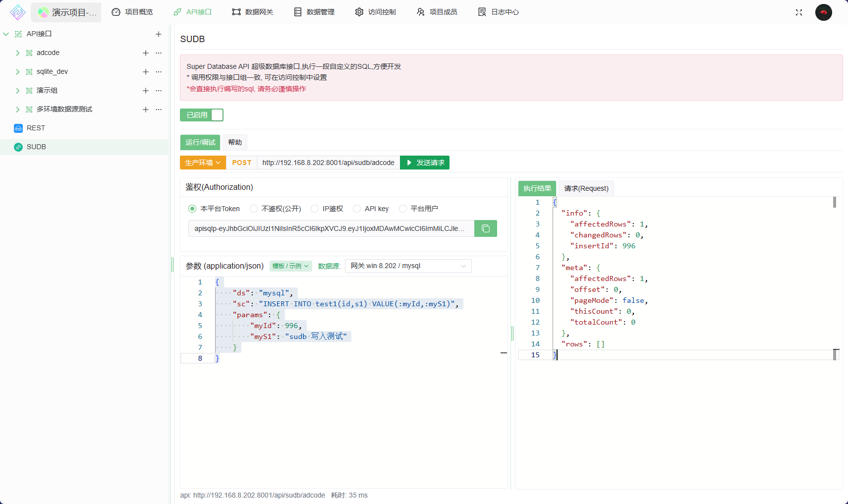This screenshot has width=848, height=504.
Task: Click the request URL input field
Action: [328, 163]
